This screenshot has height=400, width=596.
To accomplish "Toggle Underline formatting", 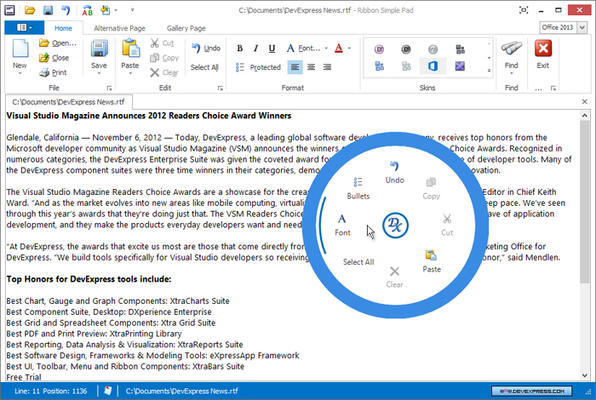I will [x=272, y=48].
